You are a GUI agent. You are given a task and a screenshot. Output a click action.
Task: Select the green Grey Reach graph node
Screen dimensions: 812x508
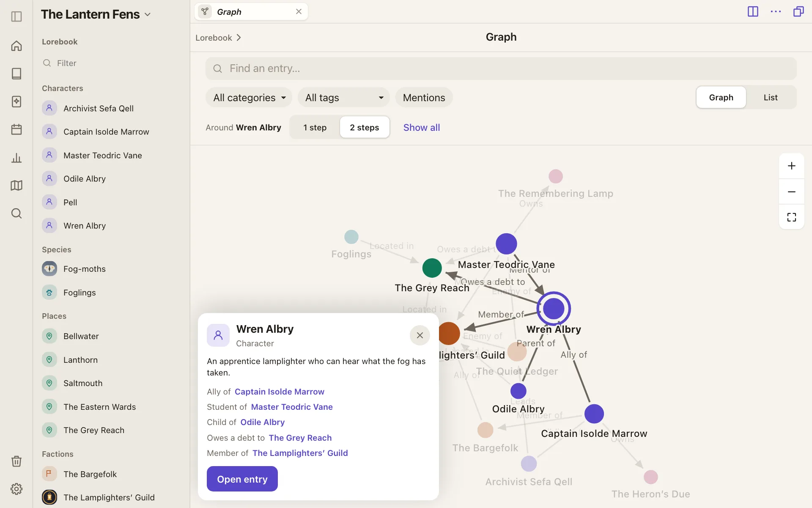(432, 268)
